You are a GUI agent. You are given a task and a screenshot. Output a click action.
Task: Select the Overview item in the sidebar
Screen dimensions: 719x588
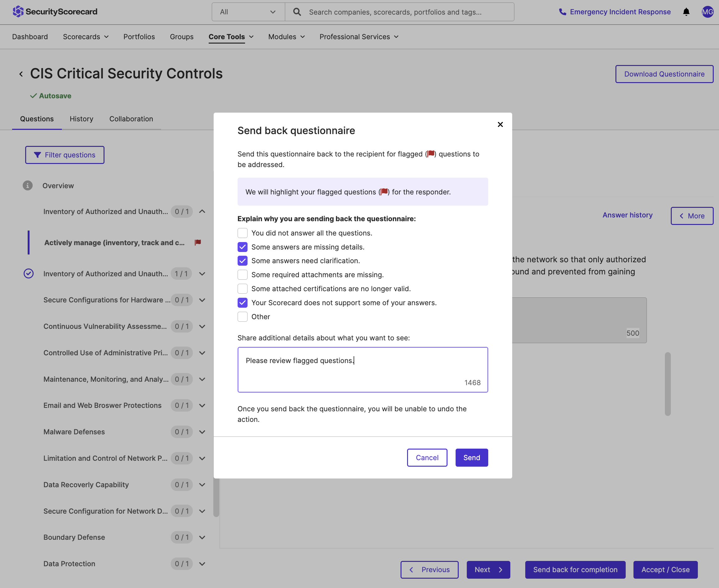[58, 185]
